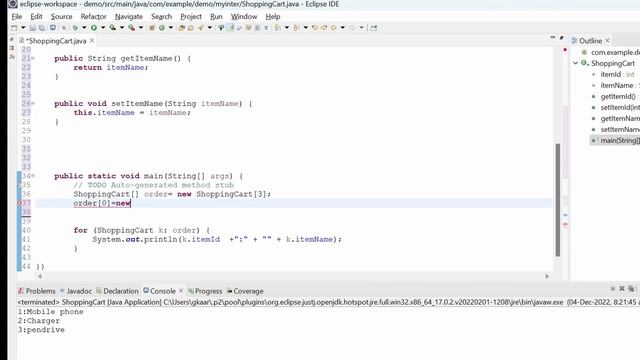The width and height of the screenshot is (640, 360).
Task: Close the ShoppingCart.java editor tab
Action: [x=92, y=40]
